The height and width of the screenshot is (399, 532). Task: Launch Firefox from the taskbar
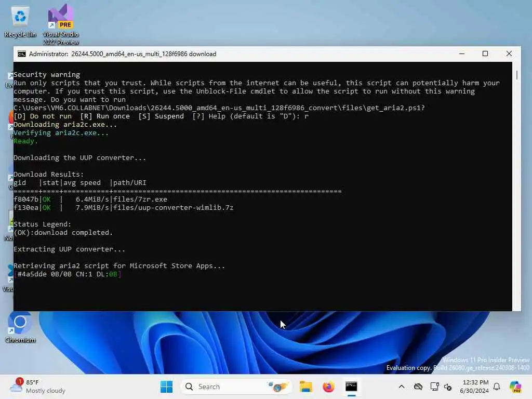328,387
